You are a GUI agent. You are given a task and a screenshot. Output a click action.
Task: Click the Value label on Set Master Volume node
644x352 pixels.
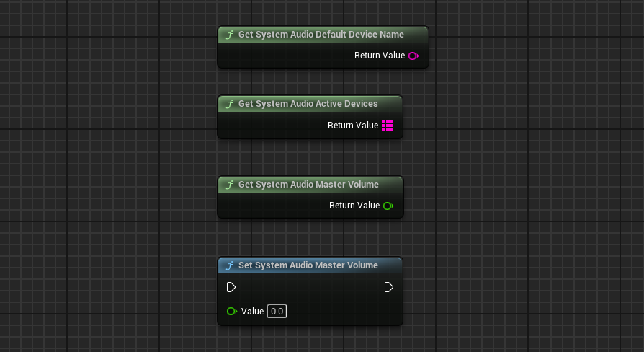tap(252, 312)
